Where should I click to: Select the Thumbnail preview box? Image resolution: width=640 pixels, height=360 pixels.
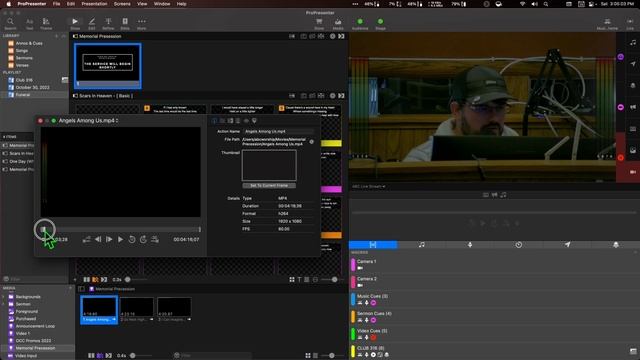[x=269, y=165]
